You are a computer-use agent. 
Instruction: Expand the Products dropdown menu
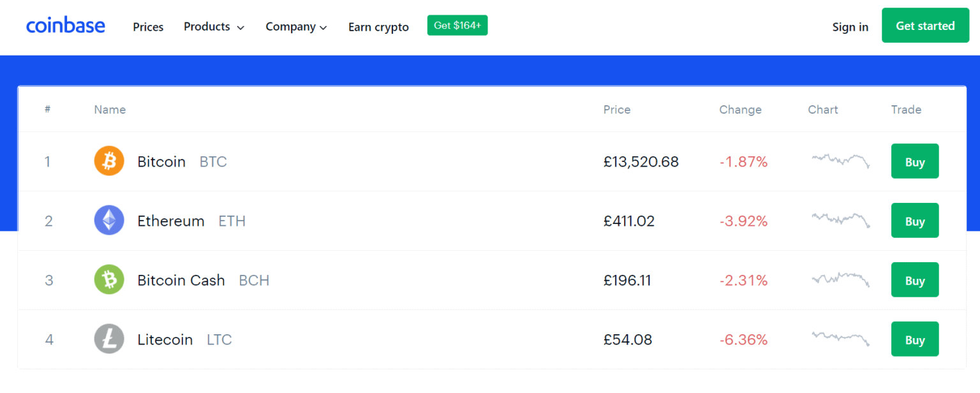(x=214, y=27)
